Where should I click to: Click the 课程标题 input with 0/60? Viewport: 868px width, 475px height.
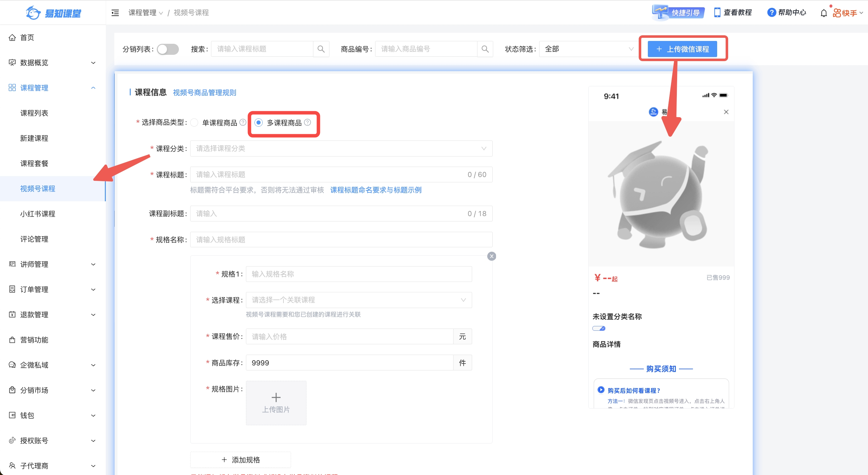[341, 175]
